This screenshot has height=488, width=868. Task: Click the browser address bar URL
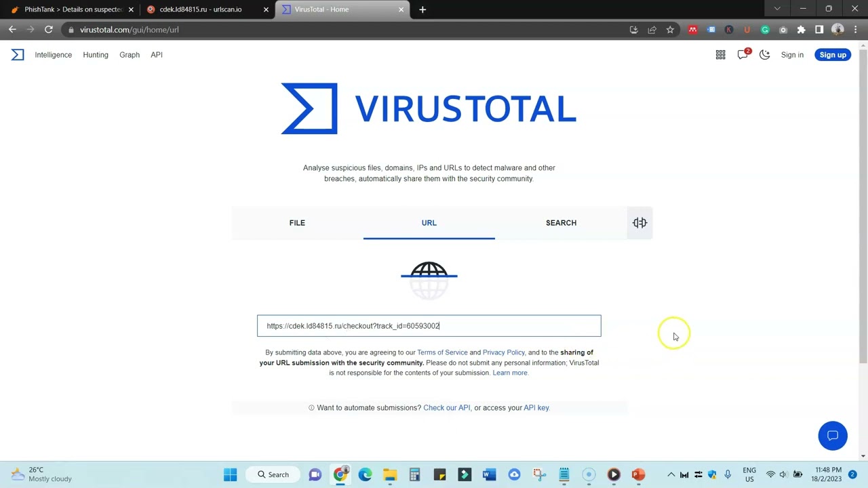pyautogui.click(x=130, y=30)
